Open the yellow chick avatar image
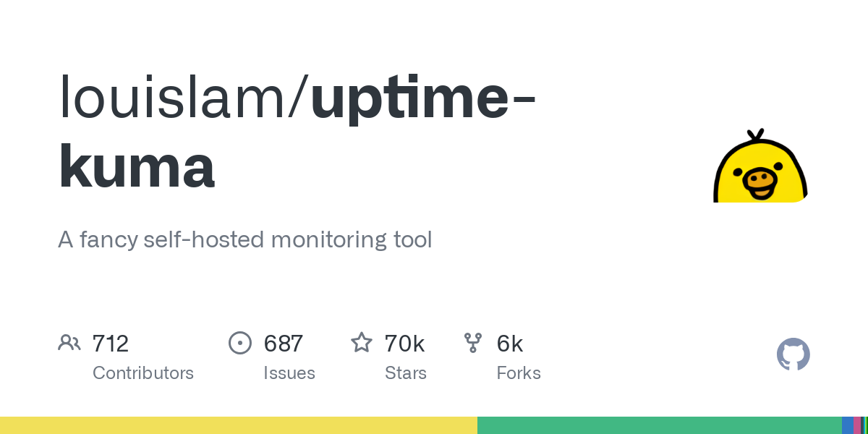The image size is (868, 434). [x=759, y=166]
